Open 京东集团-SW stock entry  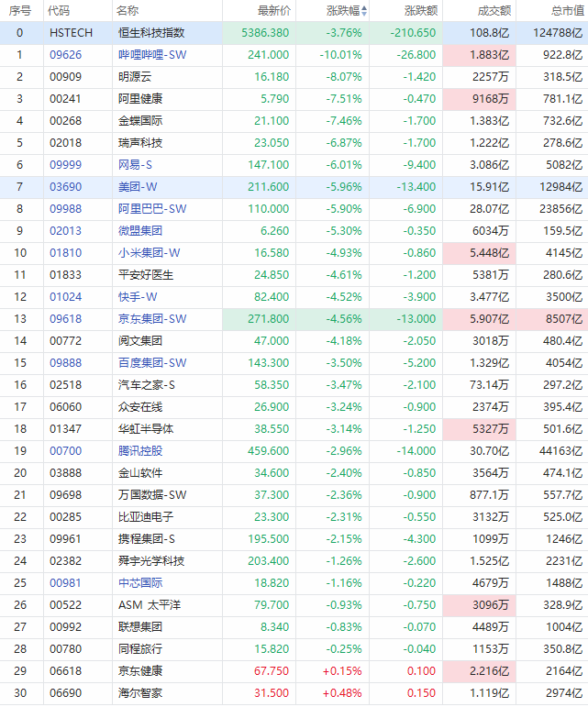pyautogui.click(x=152, y=319)
